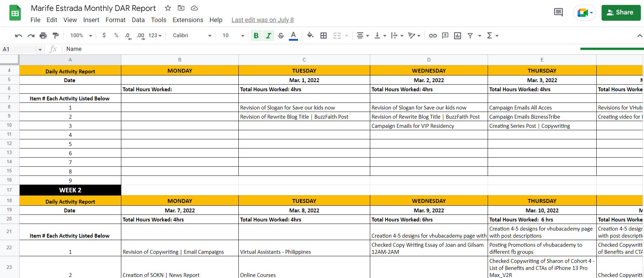Toggle italic formatting
The image size is (644, 278).
tap(269, 35)
